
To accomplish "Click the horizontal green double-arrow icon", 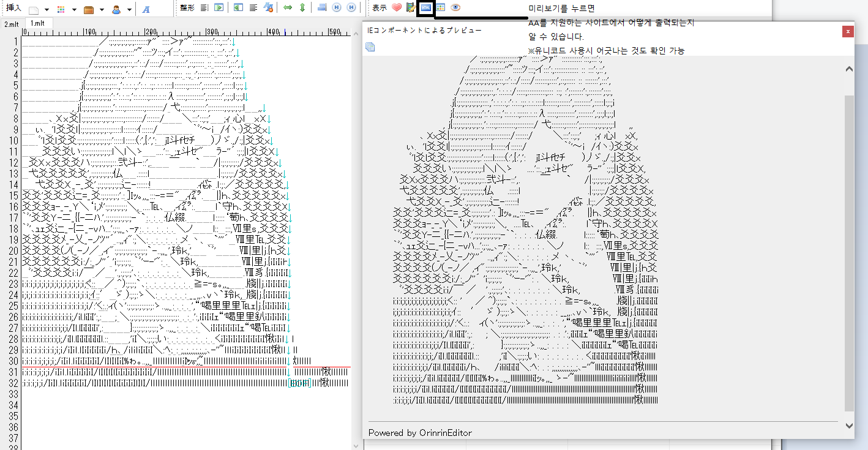I will [x=288, y=8].
